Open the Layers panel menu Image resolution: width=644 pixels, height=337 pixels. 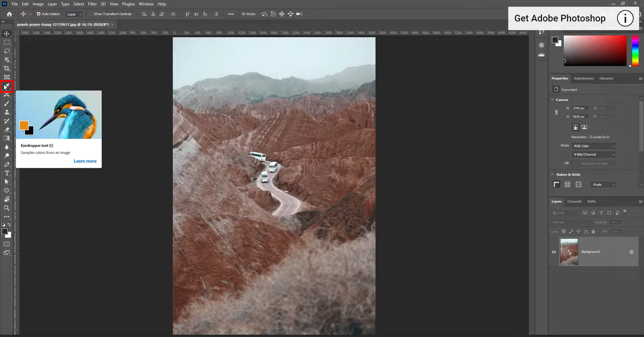640,201
